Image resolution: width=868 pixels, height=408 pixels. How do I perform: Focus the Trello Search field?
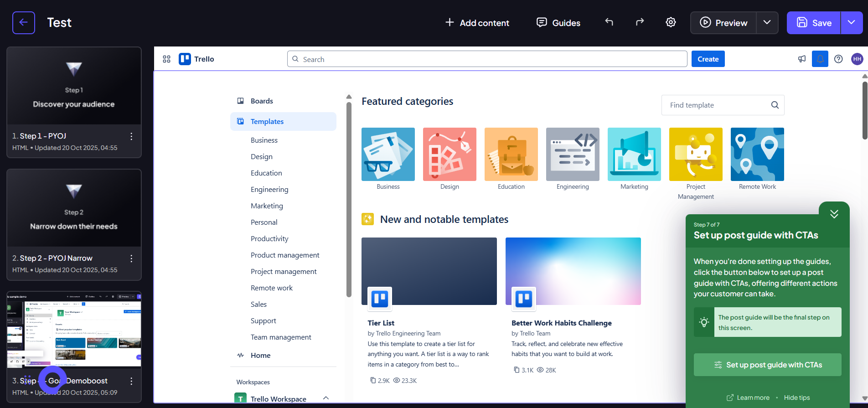click(x=487, y=59)
